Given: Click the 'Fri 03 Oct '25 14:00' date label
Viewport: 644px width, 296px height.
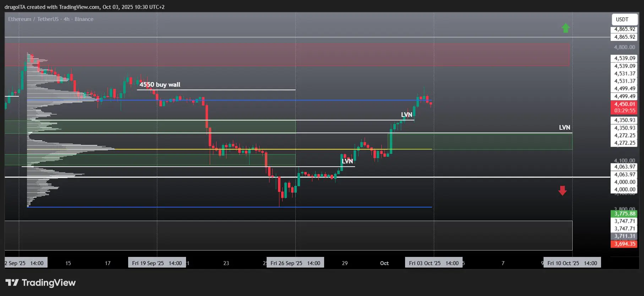Looking at the screenshot, I should [x=434, y=263].
